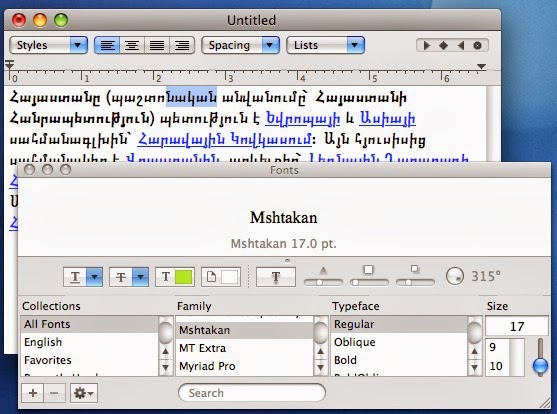557x414 pixels.
Task: Choose the Oblique typeface
Action: [x=399, y=342]
